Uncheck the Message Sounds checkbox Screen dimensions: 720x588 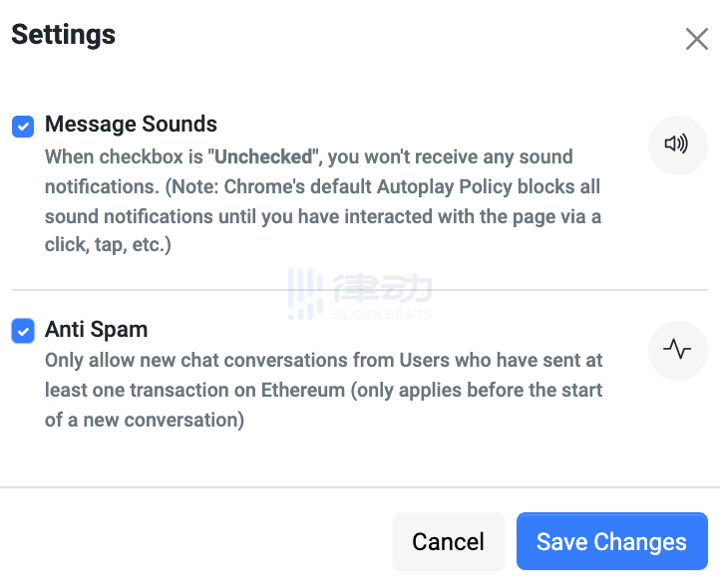(x=23, y=127)
